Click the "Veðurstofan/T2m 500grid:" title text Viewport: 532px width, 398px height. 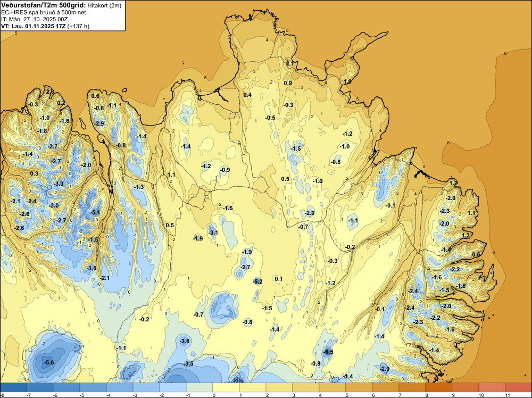coord(44,5)
